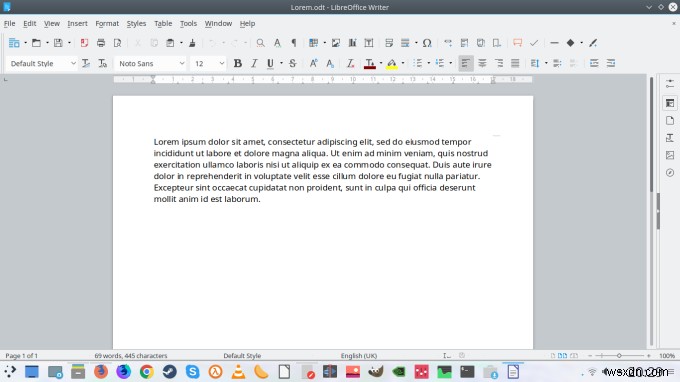Click the Save document icon
Image resolution: width=680 pixels, height=382 pixels.
pos(58,43)
